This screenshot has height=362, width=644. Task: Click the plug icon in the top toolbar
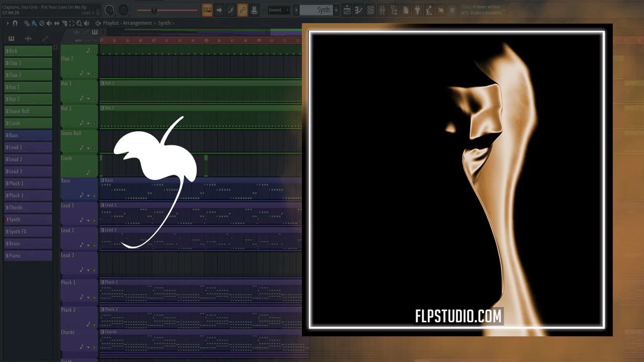pyautogui.click(x=417, y=10)
